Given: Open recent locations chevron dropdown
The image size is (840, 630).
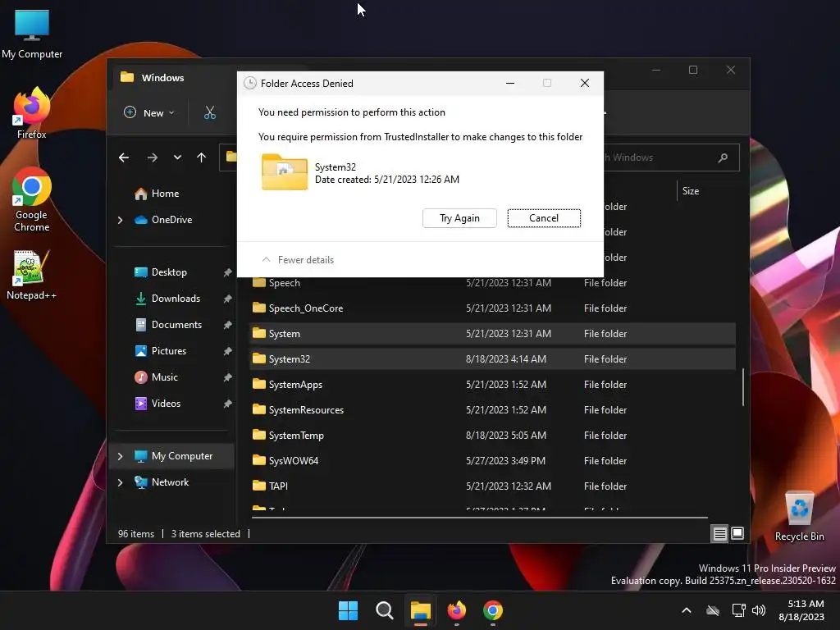Looking at the screenshot, I should coord(177,157).
